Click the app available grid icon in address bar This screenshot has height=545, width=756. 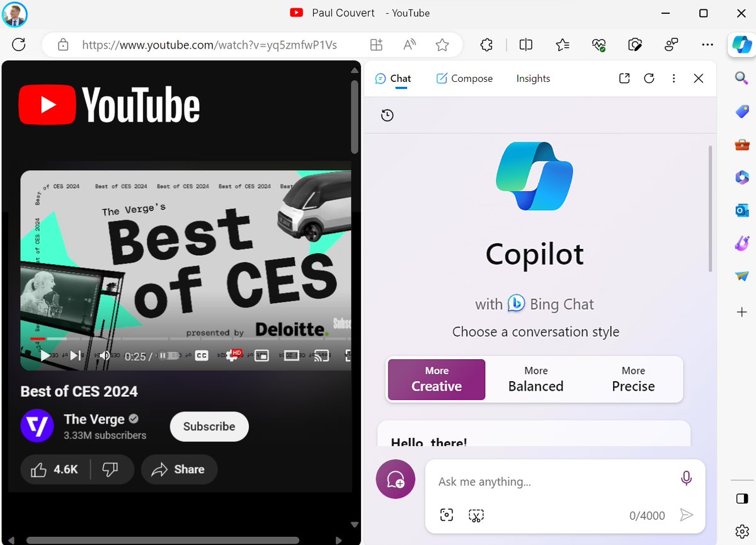(x=376, y=45)
